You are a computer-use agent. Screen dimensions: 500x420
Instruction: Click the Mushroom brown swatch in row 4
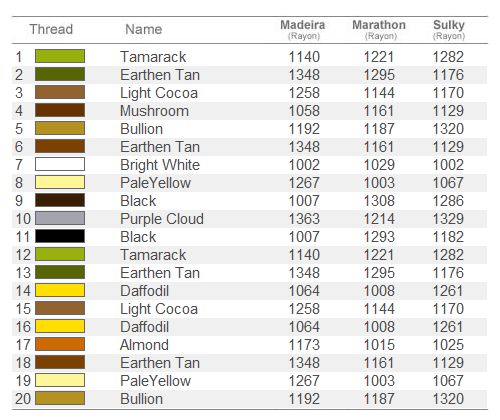tap(60, 110)
